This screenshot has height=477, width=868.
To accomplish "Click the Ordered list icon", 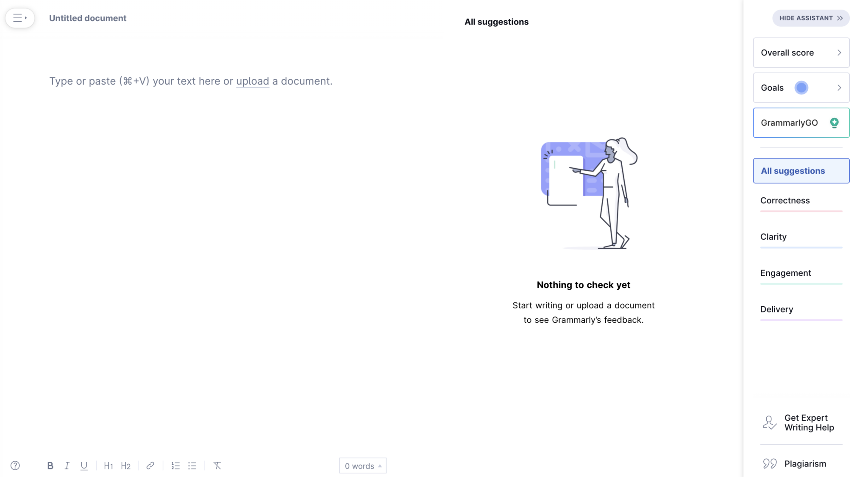I will tap(175, 466).
